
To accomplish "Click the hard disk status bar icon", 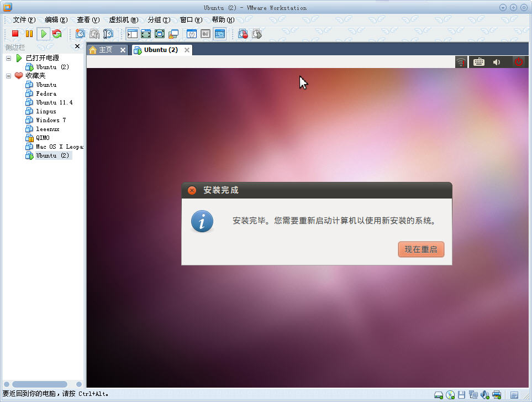I will [x=439, y=395].
